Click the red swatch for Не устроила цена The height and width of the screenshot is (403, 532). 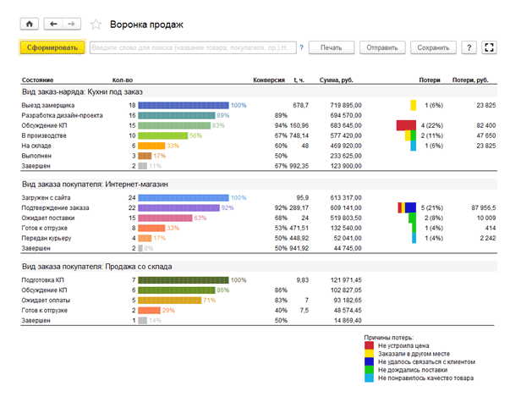pos(371,345)
